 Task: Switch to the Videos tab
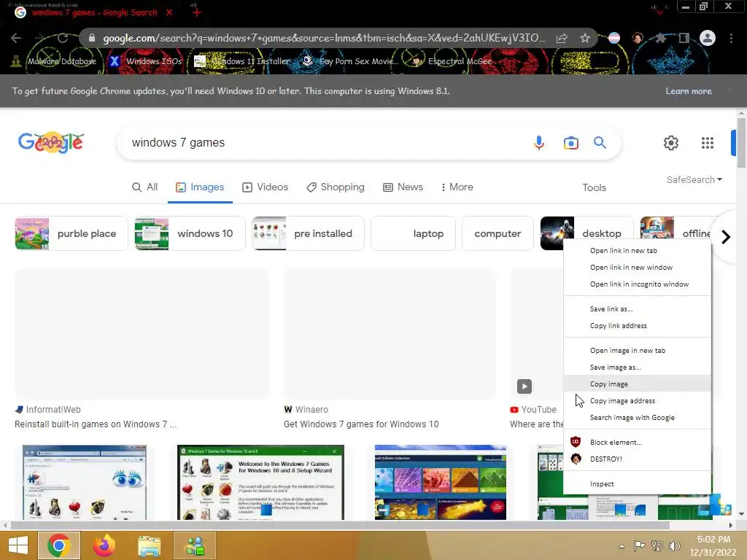(266, 187)
